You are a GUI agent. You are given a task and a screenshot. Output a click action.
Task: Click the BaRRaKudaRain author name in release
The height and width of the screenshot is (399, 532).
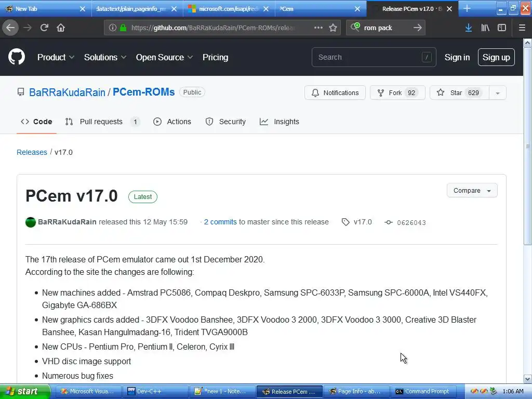(67, 222)
